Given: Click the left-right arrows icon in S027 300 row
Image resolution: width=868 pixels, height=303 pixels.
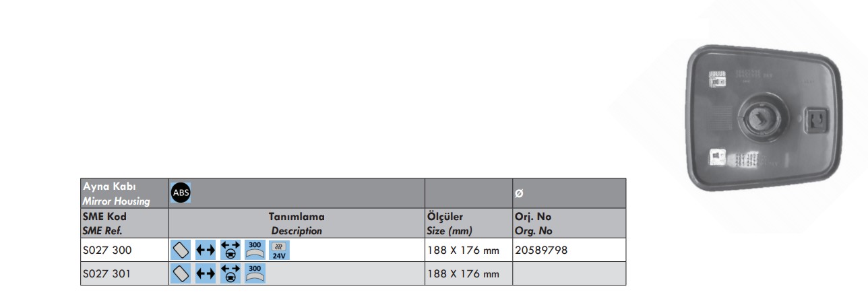Looking at the screenshot, I should 206,250.
